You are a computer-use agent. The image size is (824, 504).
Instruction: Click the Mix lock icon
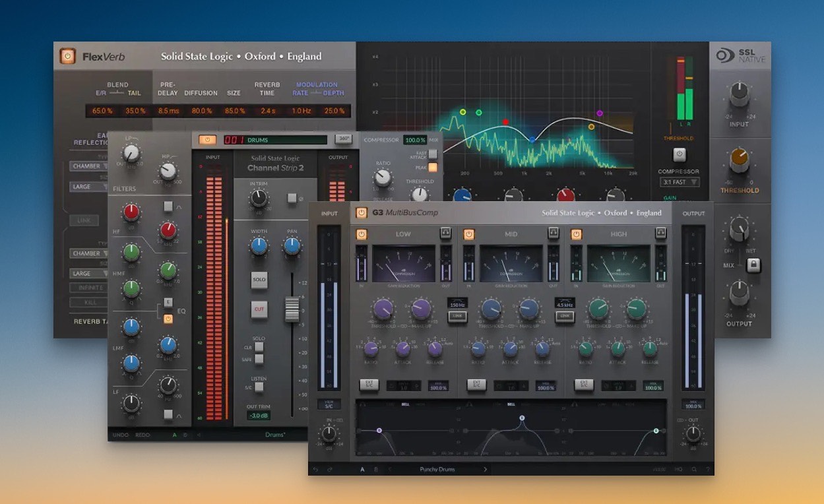coord(753,265)
